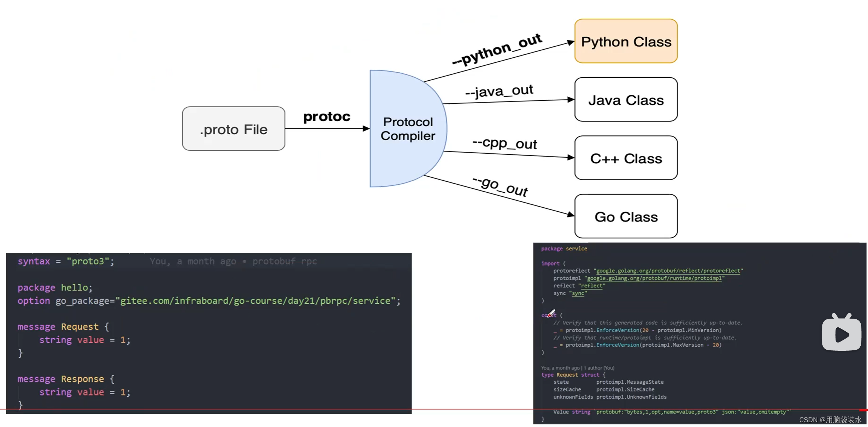Click 'You, a month ago' blame annotation

(233, 261)
